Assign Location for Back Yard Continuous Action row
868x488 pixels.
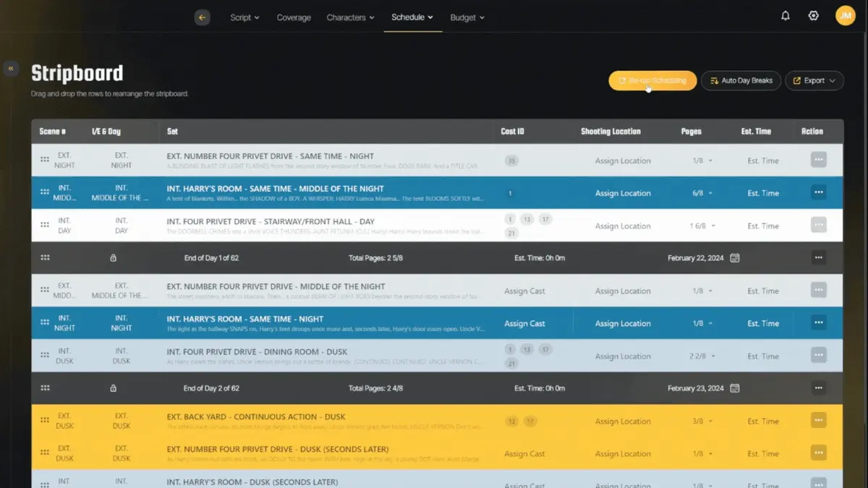[x=623, y=421]
